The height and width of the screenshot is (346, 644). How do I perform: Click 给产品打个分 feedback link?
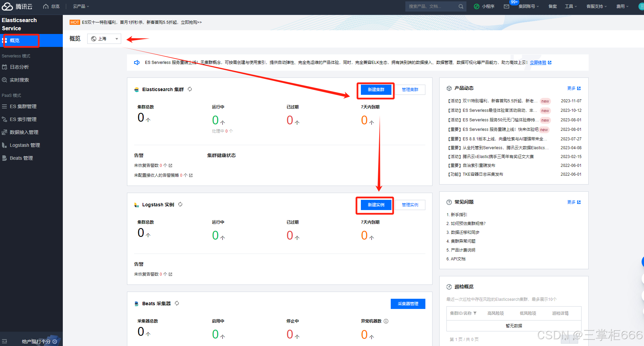coord(39,342)
